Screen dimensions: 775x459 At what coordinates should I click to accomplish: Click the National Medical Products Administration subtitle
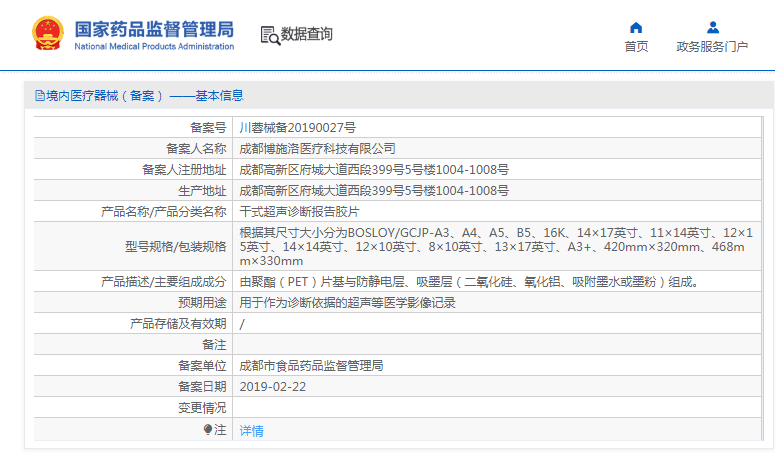coord(154,46)
